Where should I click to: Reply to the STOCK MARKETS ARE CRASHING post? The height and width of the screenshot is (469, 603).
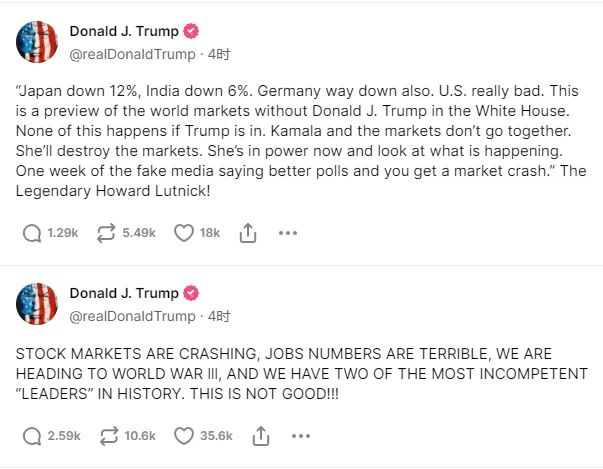(x=31, y=436)
